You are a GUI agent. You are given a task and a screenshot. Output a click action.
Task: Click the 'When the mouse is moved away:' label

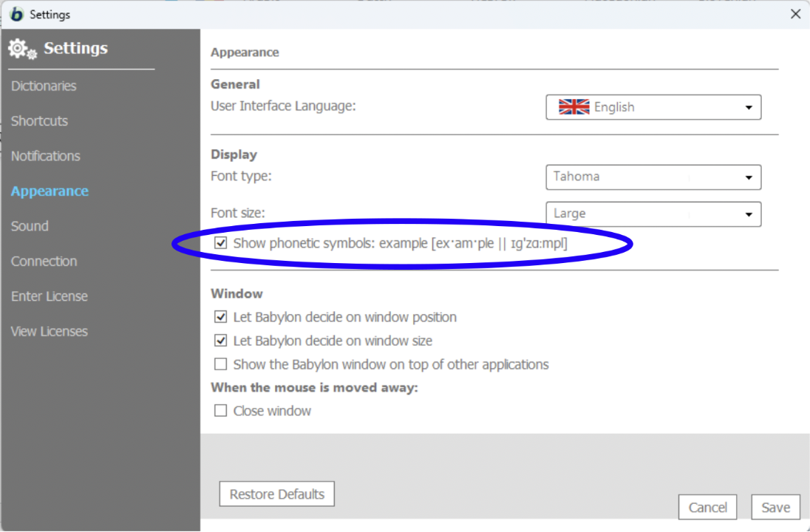(x=314, y=387)
